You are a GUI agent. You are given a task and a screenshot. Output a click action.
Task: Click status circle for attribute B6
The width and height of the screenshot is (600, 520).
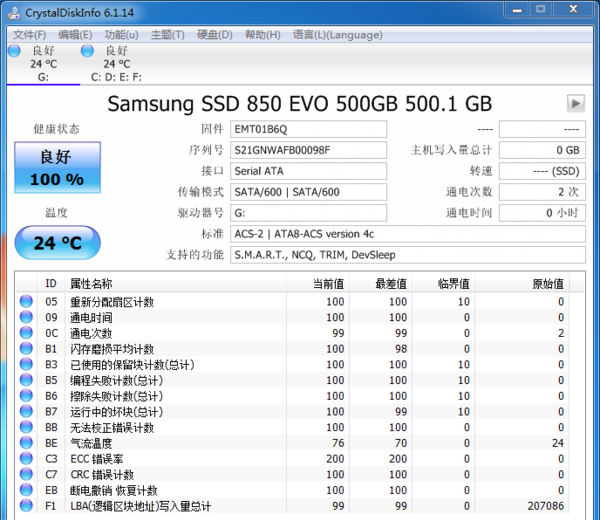click(x=26, y=395)
